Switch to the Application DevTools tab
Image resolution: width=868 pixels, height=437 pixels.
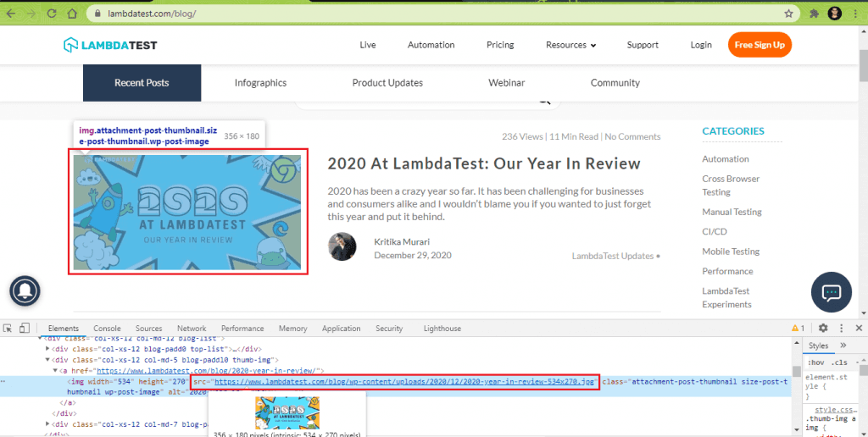tap(341, 329)
